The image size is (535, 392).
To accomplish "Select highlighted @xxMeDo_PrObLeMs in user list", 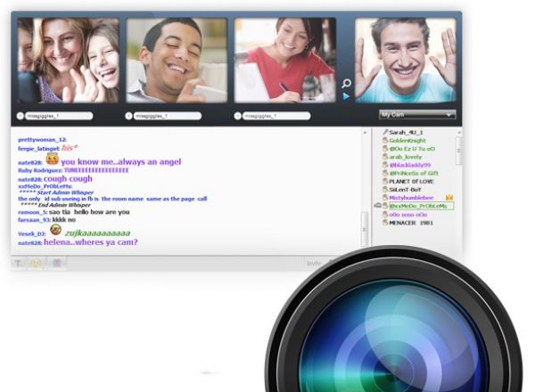I will tap(422, 206).
